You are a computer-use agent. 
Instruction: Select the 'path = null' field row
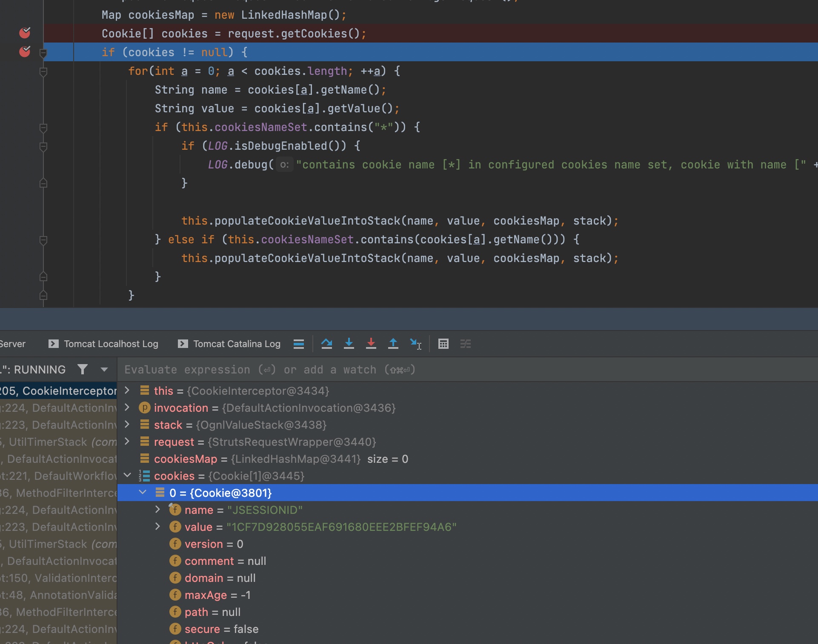pos(467,612)
